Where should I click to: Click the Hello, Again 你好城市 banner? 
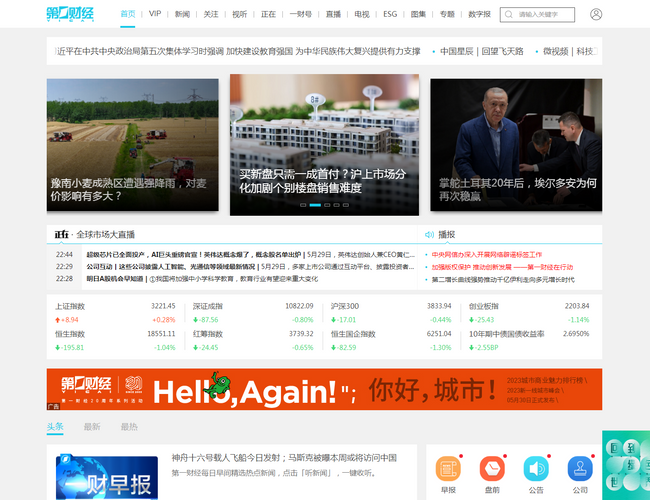324,389
